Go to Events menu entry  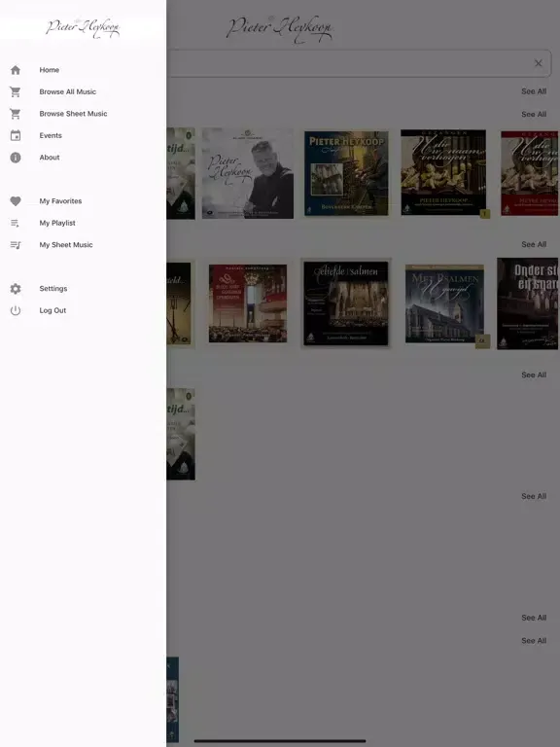(83, 136)
